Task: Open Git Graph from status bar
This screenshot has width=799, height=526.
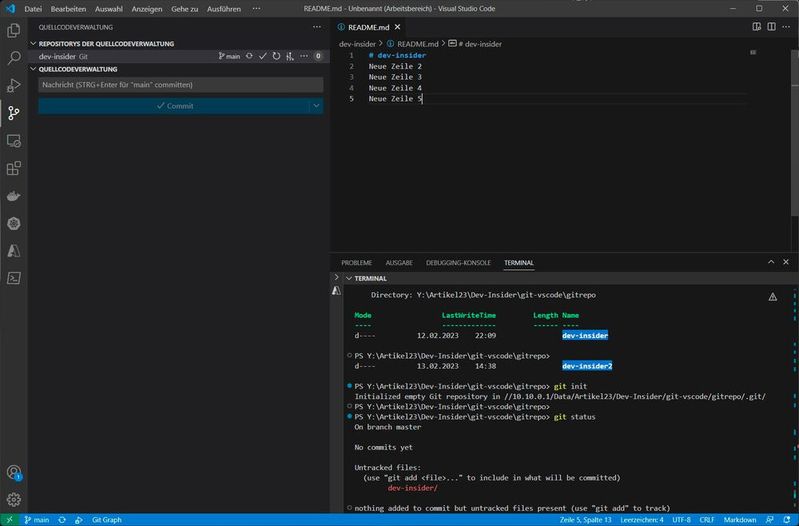Action: [x=106, y=520]
